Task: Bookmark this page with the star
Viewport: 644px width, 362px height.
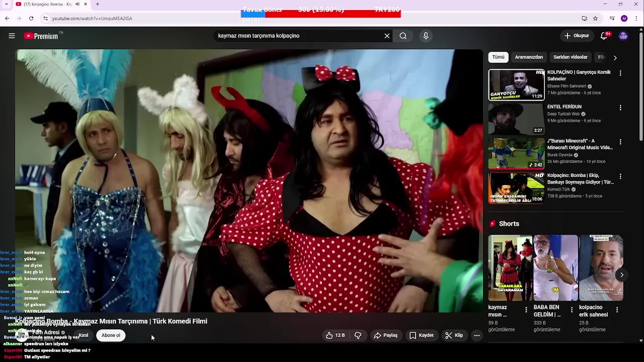Action: pyautogui.click(x=595, y=18)
